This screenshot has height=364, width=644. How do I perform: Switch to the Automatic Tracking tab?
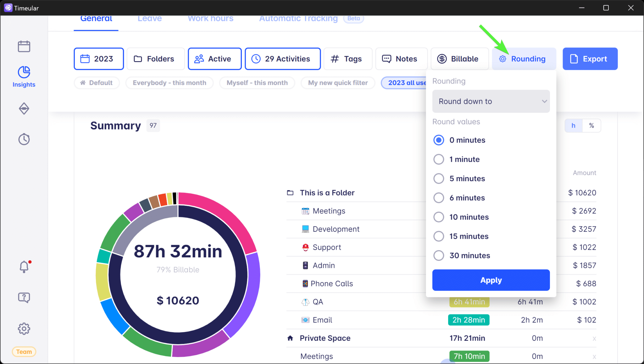298,20
